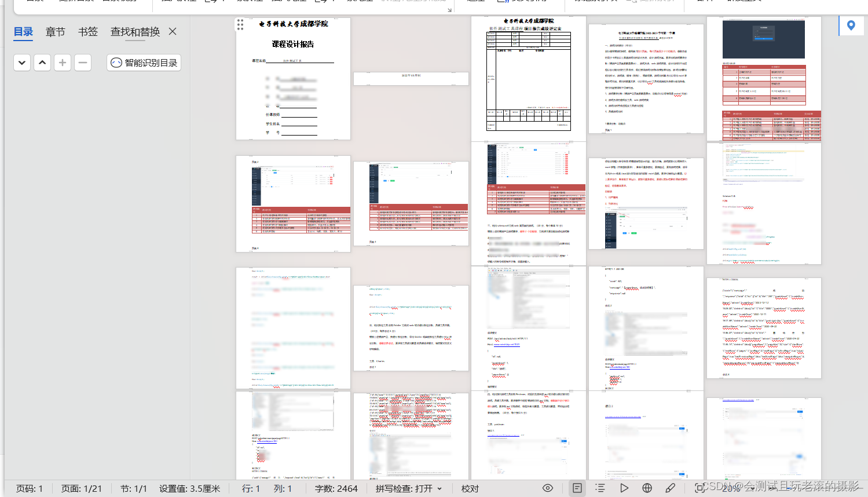Click 设置值: 3.5厘米 in status bar

[190, 488]
